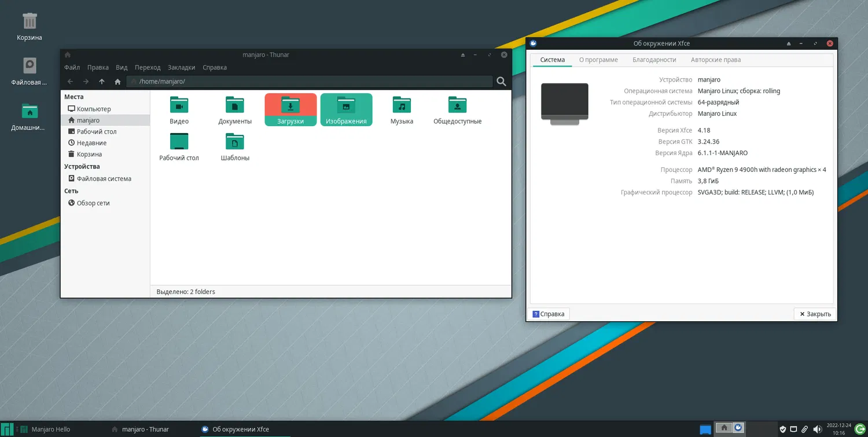Click the /home/manjaro/ path field
The width and height of the screenshot is (868, 437).
pos(309,82)
